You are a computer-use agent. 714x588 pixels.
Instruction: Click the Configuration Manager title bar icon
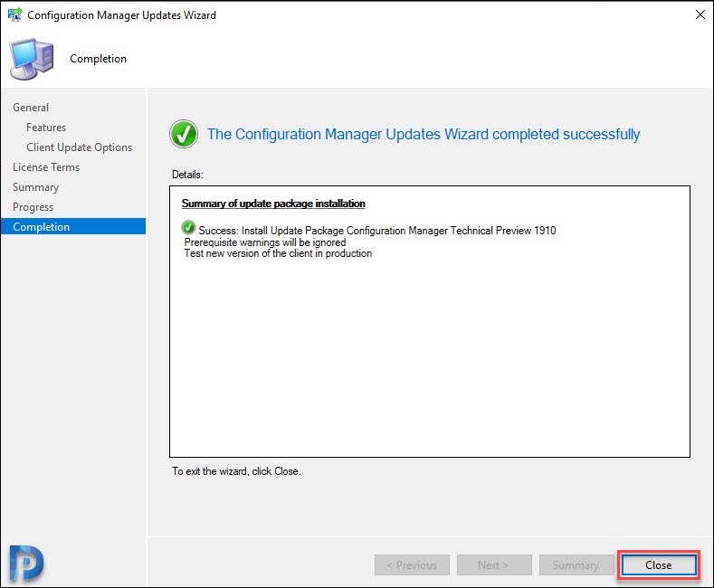(14, 14)
